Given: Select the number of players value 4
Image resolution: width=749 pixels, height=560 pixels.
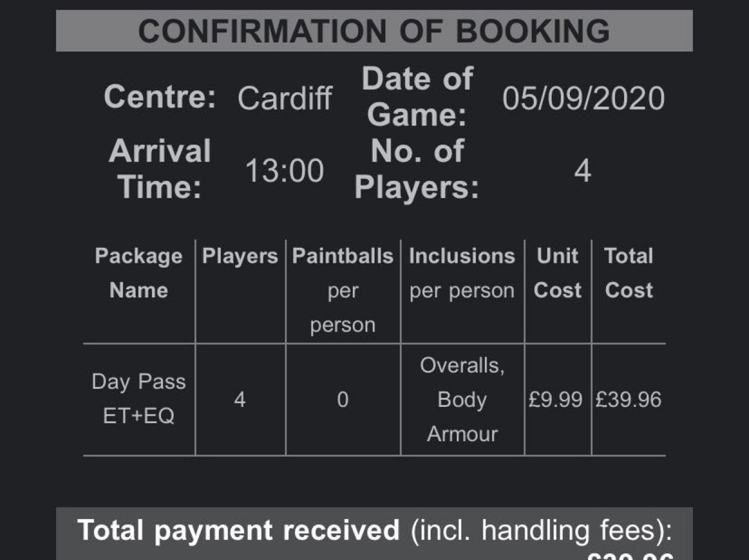Looking at the screenshot, I should pyautogui.click(x=583, y=170).
